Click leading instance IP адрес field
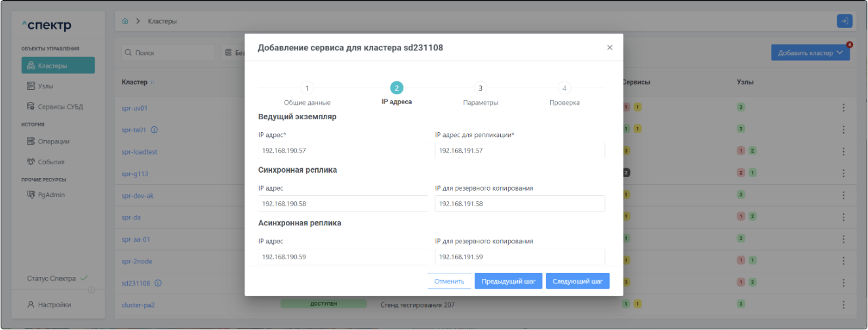868x330 pixels. pos(342,151)
